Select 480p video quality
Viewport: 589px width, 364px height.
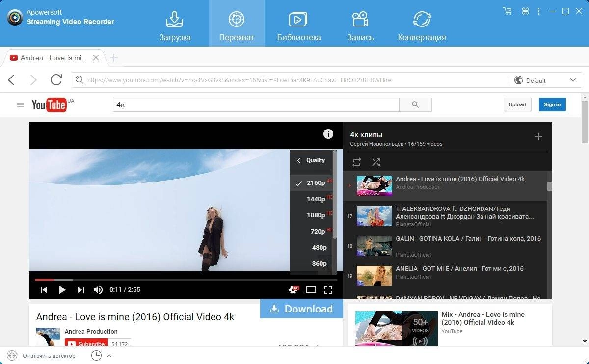pyautogui.click(x=311, y=247)
